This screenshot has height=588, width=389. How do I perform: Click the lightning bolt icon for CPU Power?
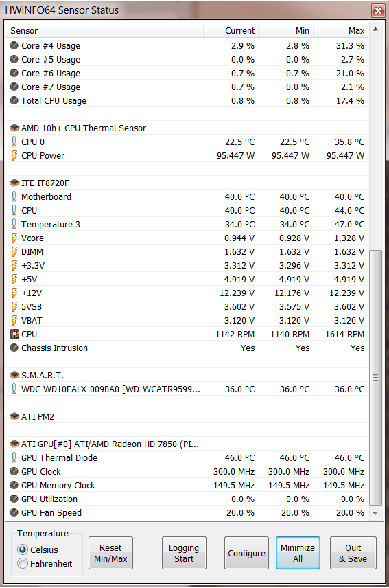click(x=14, y=156)
